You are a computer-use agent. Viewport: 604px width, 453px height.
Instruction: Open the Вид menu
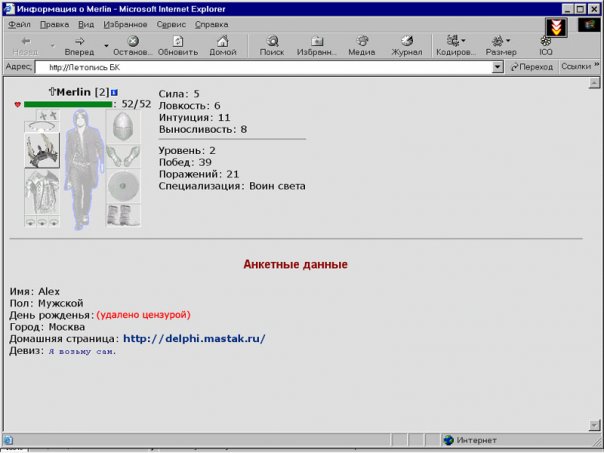tap(86, 24)
